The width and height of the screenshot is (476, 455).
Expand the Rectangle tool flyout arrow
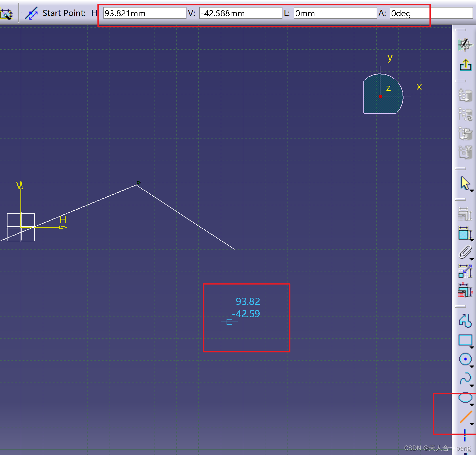point(472,347)
